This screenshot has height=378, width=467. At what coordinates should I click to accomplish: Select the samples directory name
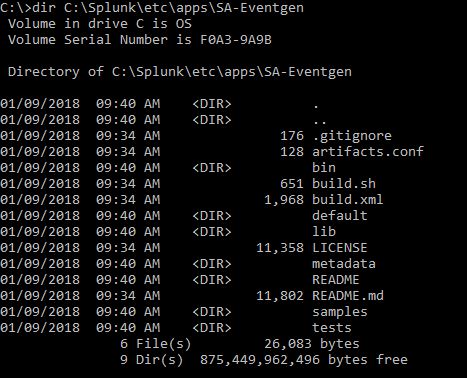[x=340, y=312]
